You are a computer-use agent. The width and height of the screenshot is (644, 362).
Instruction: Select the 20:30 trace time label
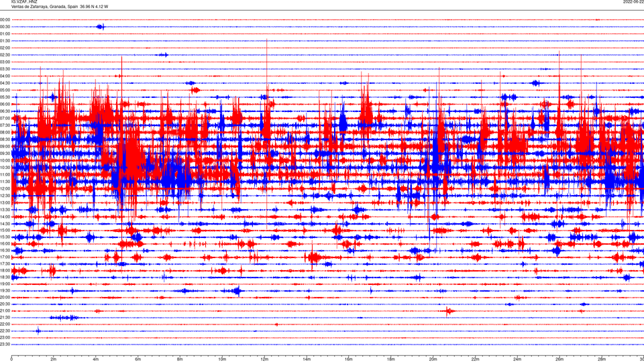click(x=5, y=304)
